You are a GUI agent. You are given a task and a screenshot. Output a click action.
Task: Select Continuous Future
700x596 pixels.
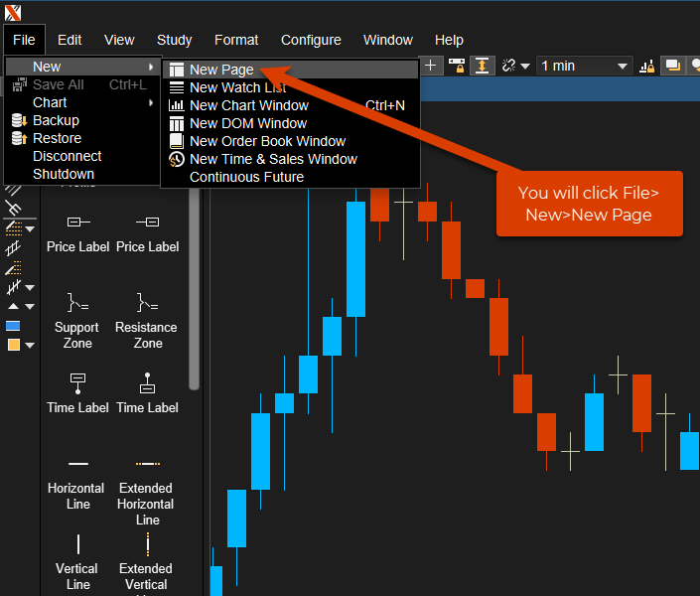(290, 177)
